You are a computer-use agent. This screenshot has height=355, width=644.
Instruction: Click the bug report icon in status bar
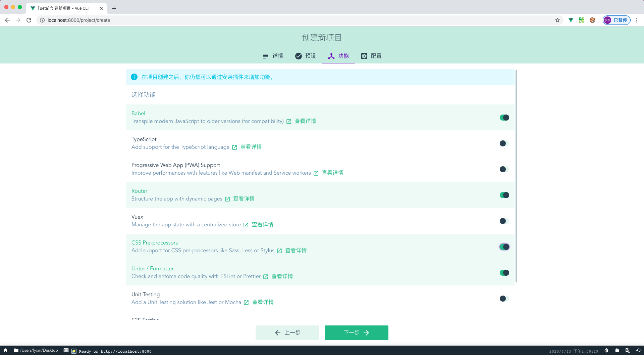(x=617, y=350)
